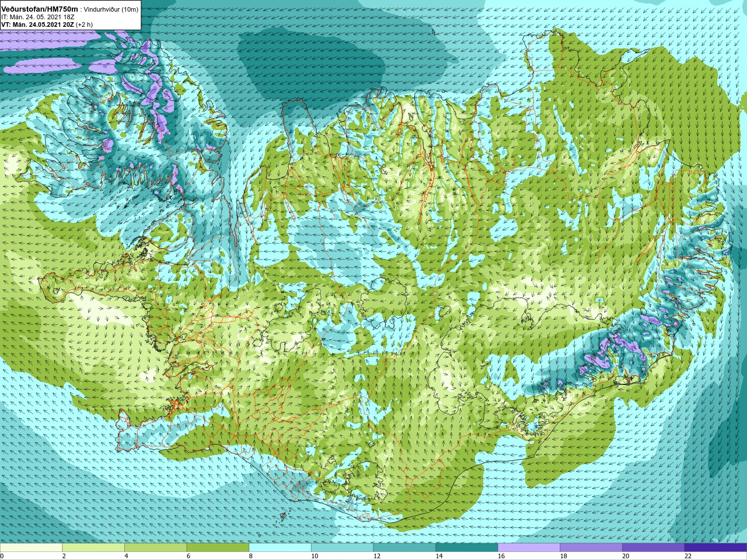Click the legend scale label '6'
Screen dimensions: 747x560
(188, 556)
